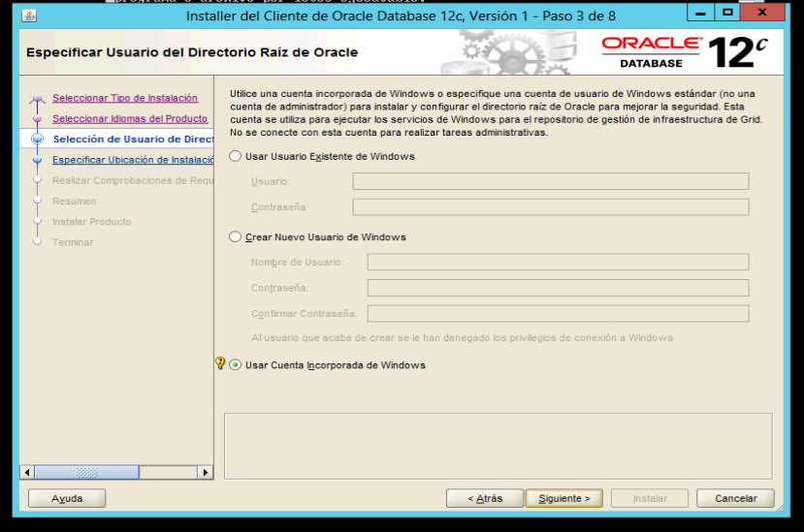The width and height of the screenshot is (804, 532).
Task: Click the Cancelar button
Action: tap(735, 498)
